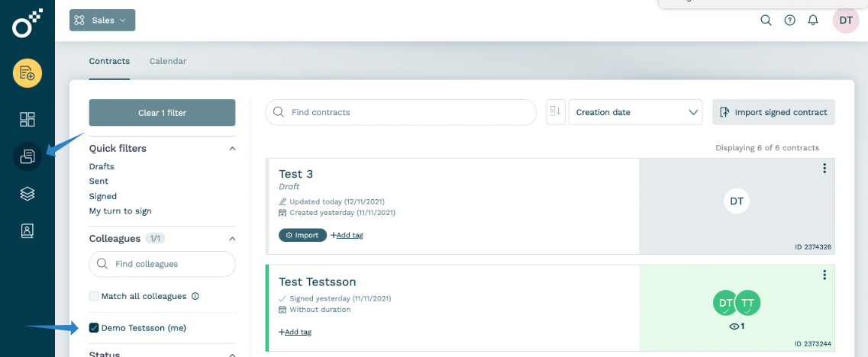Click the new contract icon in sidebar
Viewport: 868px width, 357px height.
[27, 73]
